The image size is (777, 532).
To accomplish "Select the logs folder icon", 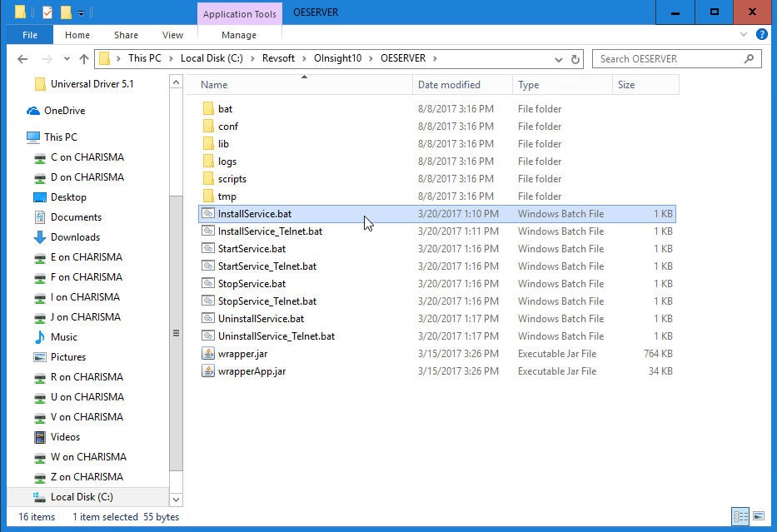I will pyautogui.click(x=209, y=162).
